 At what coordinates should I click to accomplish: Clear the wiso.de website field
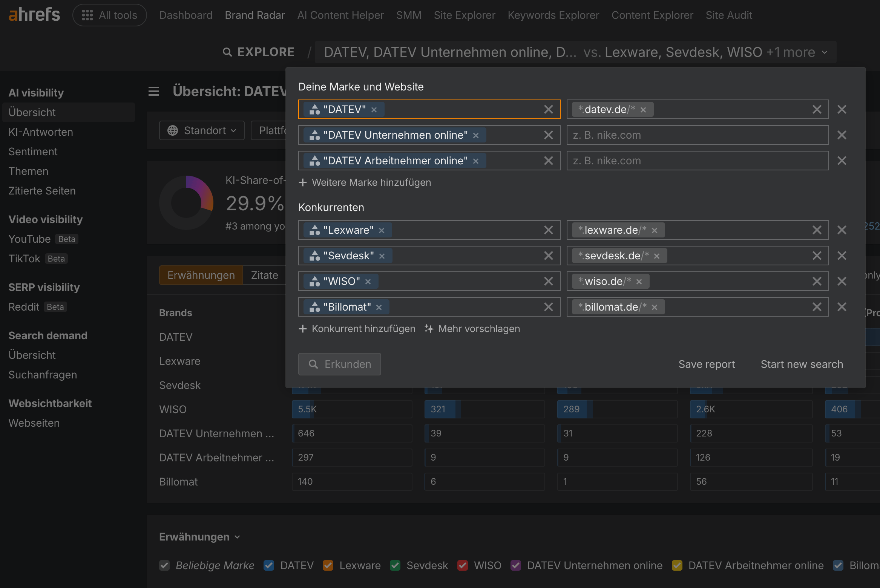point(817,281)
